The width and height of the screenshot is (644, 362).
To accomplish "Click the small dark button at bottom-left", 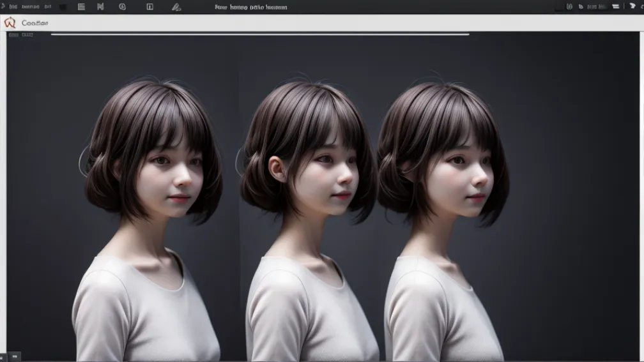I will tap(14, 356).
